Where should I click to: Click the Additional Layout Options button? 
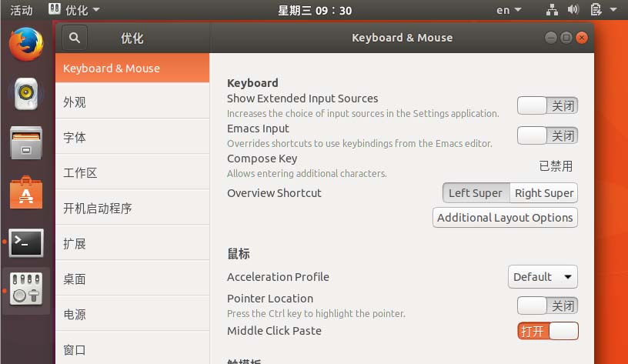tap(505, 218)
